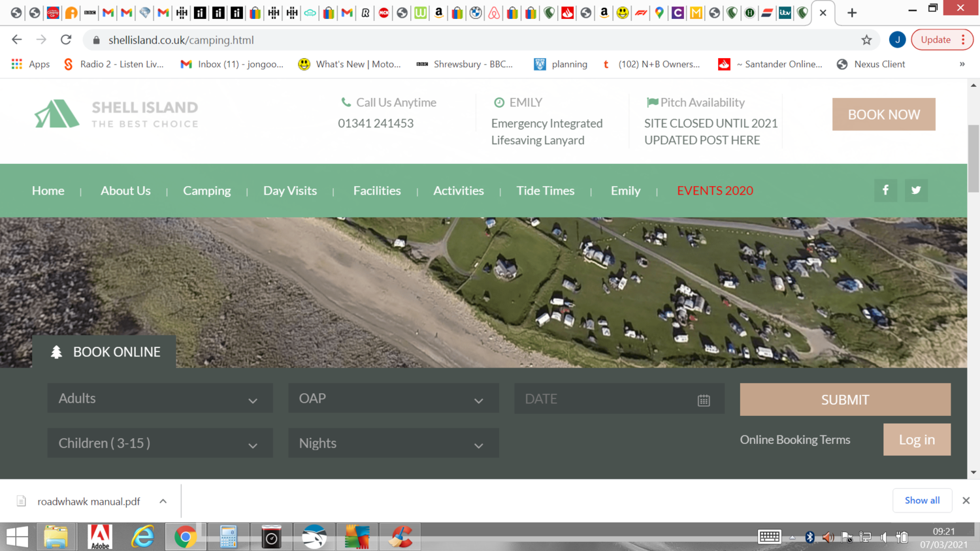Click the DATE input field
The image size is (980, 551).
coord(619,399)
